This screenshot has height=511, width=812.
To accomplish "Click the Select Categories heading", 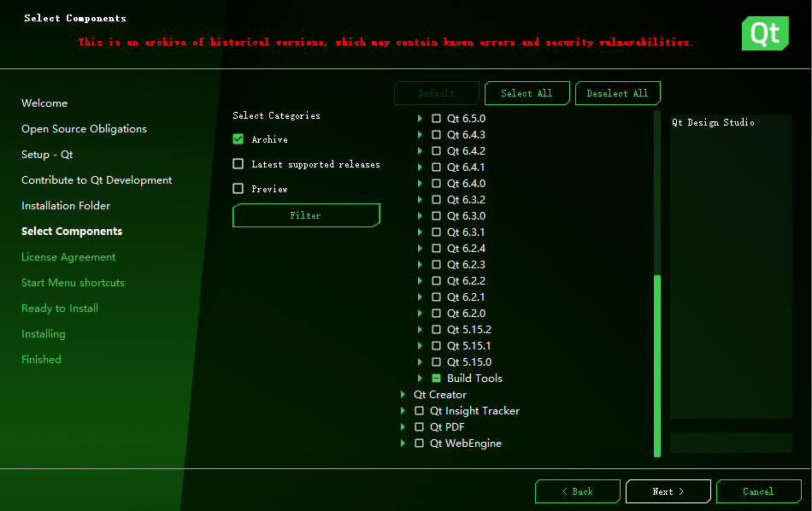I will click(x=277, y=115).
